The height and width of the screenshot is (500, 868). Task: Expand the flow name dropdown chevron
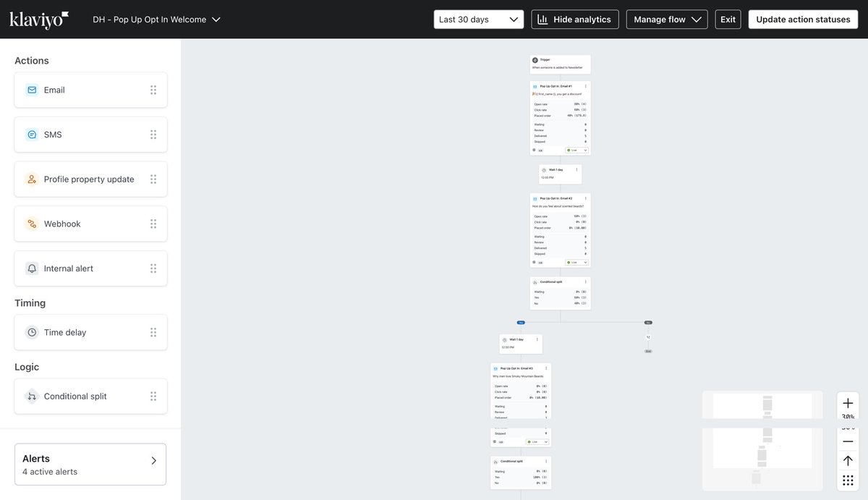pos(216,20)
